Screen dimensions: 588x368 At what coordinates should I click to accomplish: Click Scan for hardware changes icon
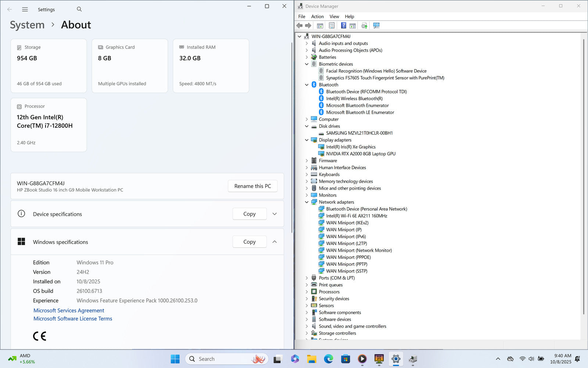(376, 26)
